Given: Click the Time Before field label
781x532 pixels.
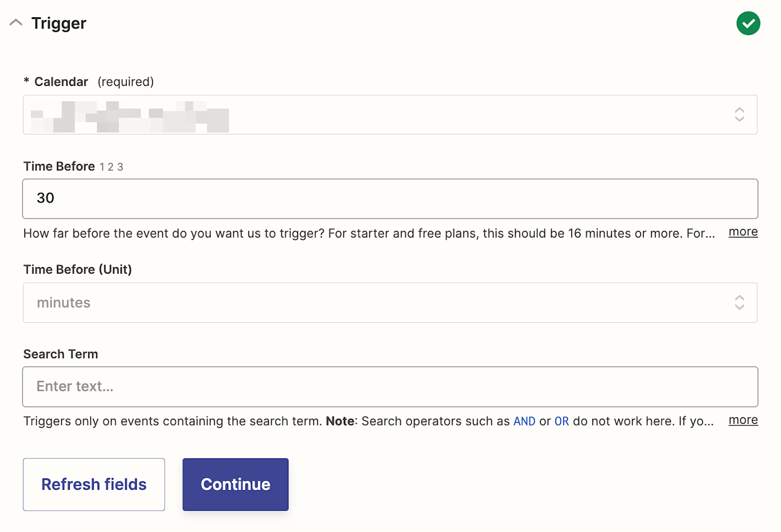Looking at the screenshot, I should pos(59,166).
